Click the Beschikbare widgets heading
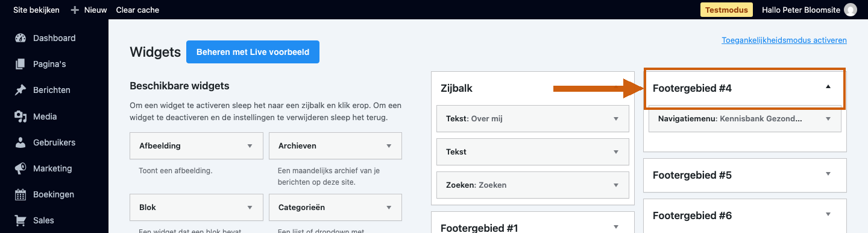 tap(180, 86)
